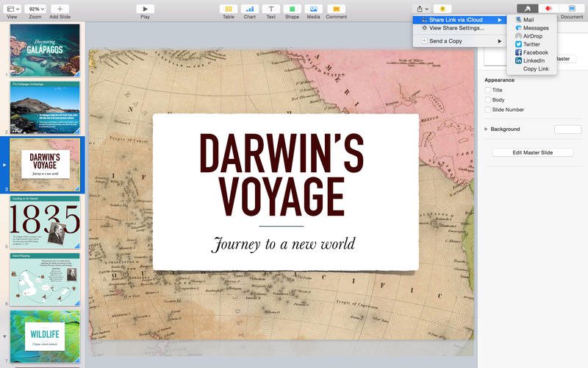
Task: Check the Slide Number checkbox
Action: click(488, 110)
